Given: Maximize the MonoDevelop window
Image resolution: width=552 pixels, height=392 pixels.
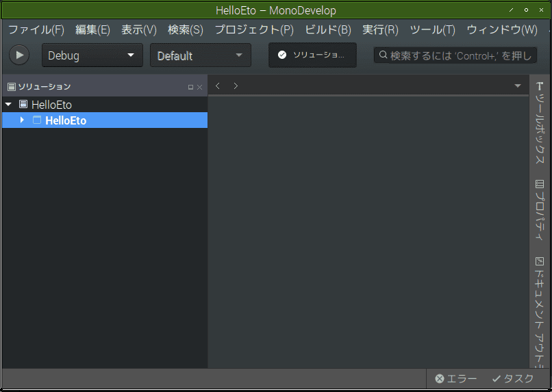Looking at the screenshot, I should pos(526,10).
